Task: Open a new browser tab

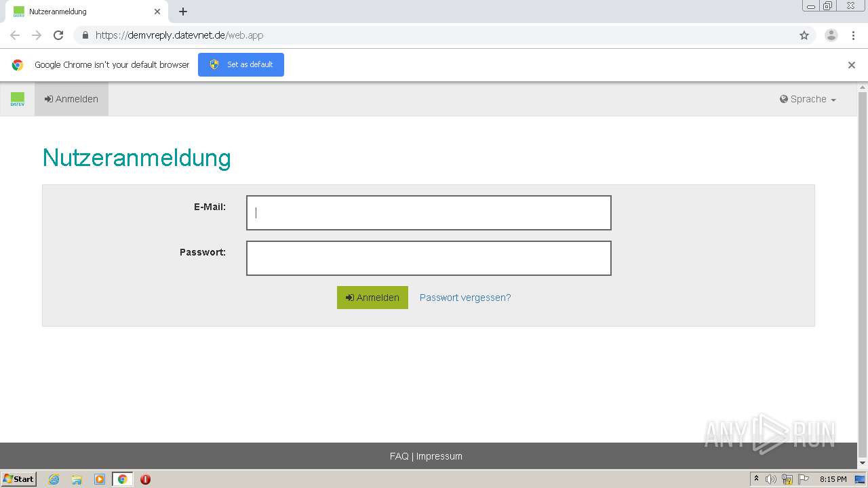Action: pyautogui.click(x=183, y=12)
